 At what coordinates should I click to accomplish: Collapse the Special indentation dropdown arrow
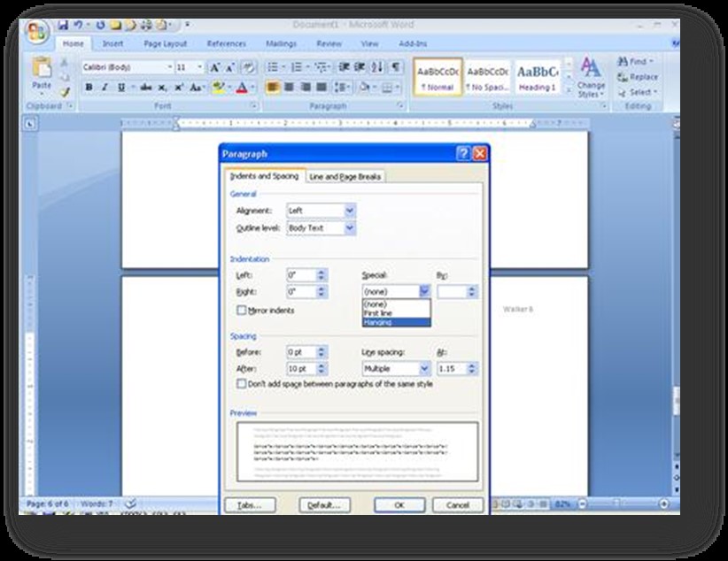(424, 291)
